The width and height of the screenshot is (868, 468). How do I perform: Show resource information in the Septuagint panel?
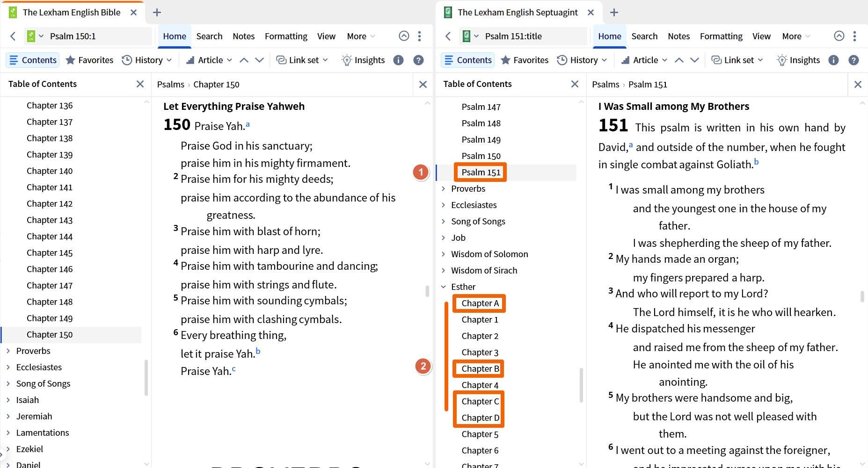[833, 60]
